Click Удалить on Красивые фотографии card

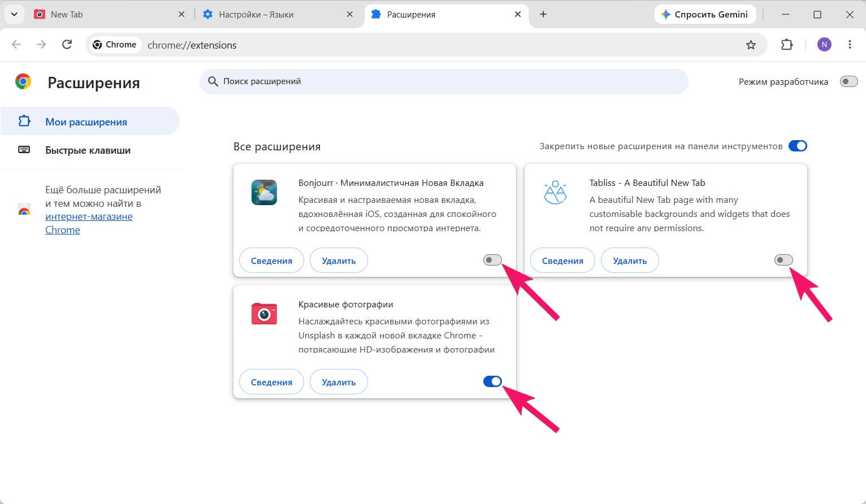click(x=339, y=382)
